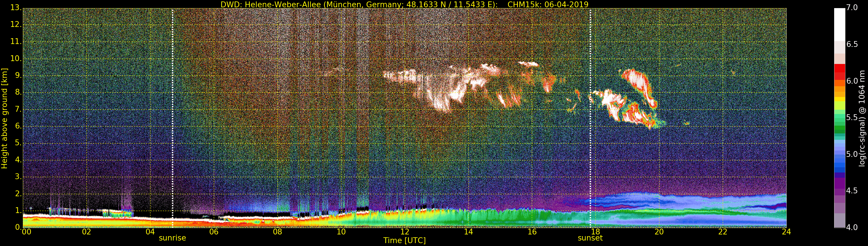
Task: Select the height-axis tick label "2."
Action: [x=18, y=193]
